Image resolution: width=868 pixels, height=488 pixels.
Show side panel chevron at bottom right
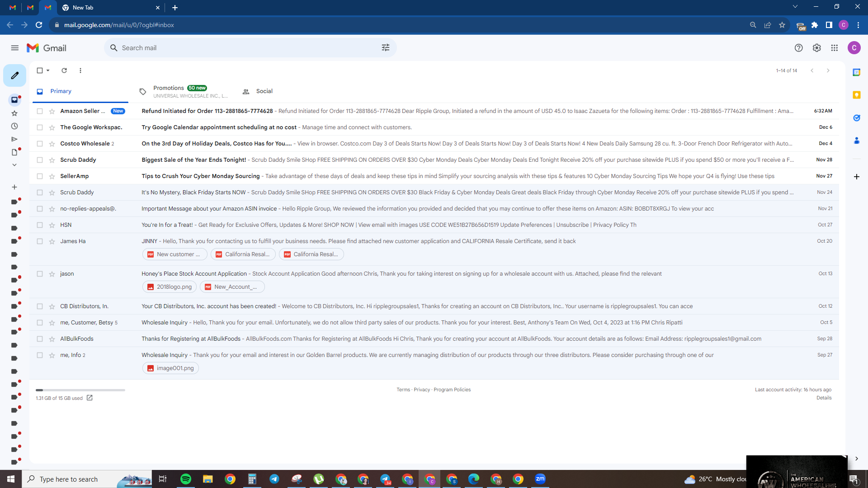pos(856,459)
